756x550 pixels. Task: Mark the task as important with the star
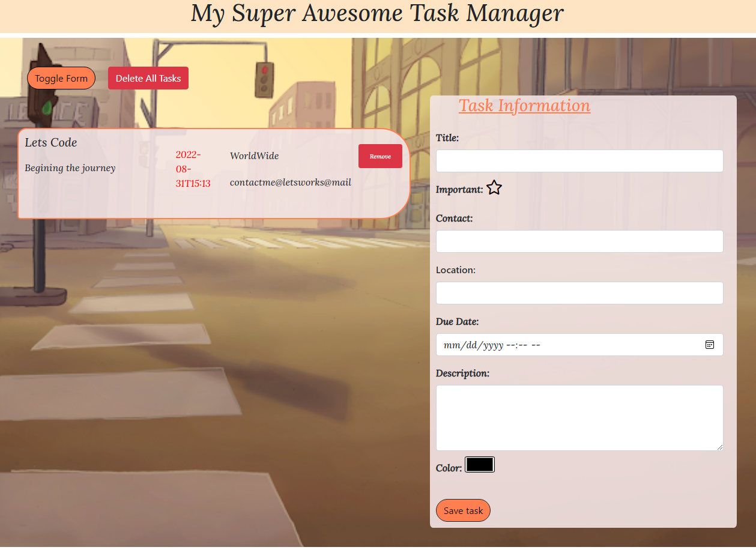(x=494, y=188)
